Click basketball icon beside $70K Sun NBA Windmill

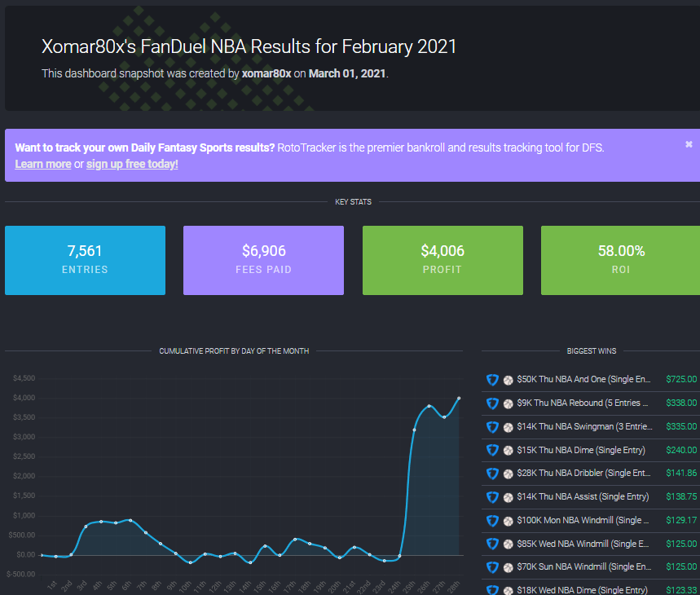click(508, 568)
